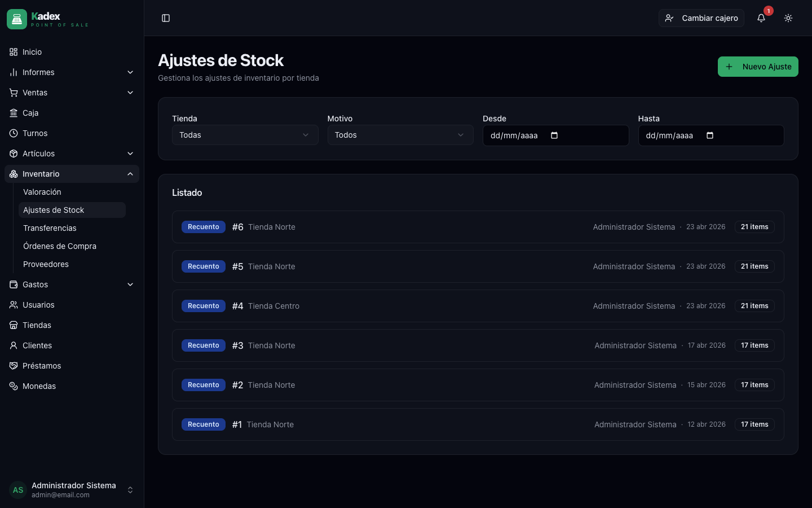Select the Monedas currency icon
The image size is (812, 508).
click(13, 386)
